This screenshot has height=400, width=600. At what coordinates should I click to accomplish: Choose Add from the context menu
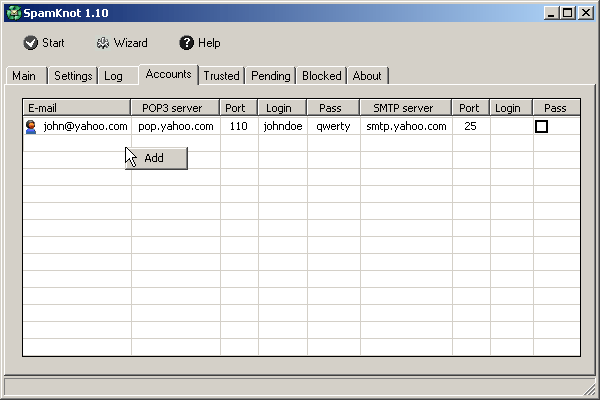click(156, 158)
